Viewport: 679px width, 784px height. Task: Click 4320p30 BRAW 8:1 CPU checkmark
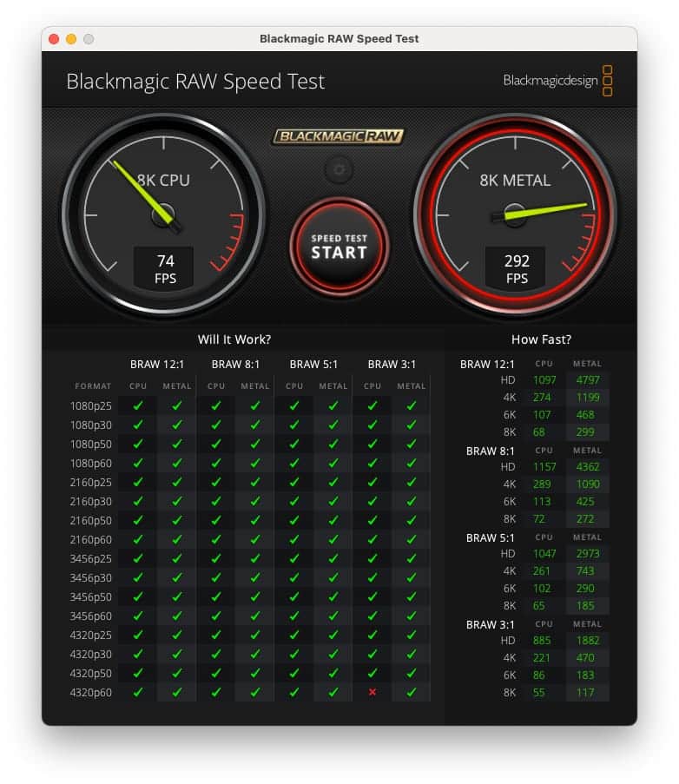point(216,654)
